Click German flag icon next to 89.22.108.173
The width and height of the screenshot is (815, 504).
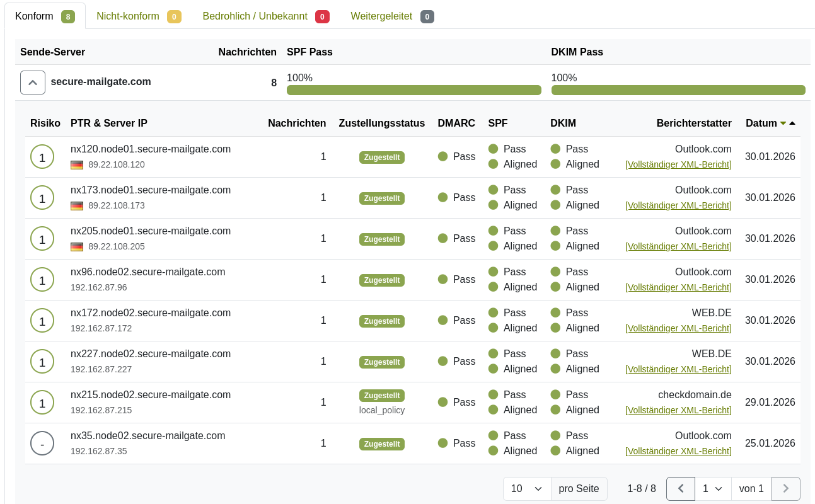(x=77, y=205)
